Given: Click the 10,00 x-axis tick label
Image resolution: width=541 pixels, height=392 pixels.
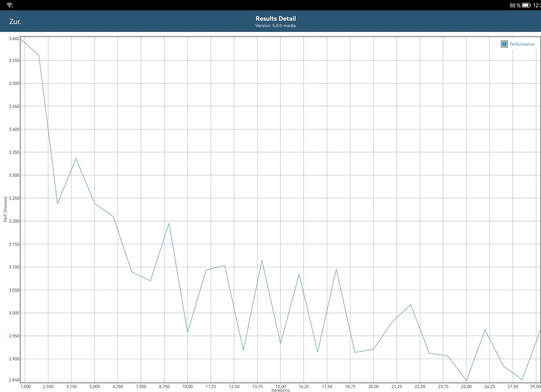Looking at the screenshot, I should pos(187,386).
